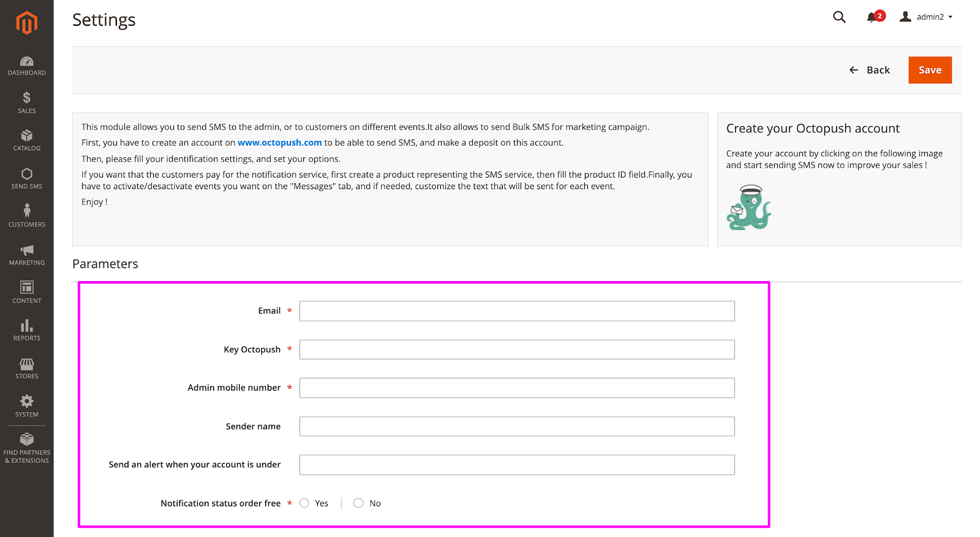This screenshot has width=980, height=537.
Task: Go Back from Settings page
Action: tap(870, 70)
